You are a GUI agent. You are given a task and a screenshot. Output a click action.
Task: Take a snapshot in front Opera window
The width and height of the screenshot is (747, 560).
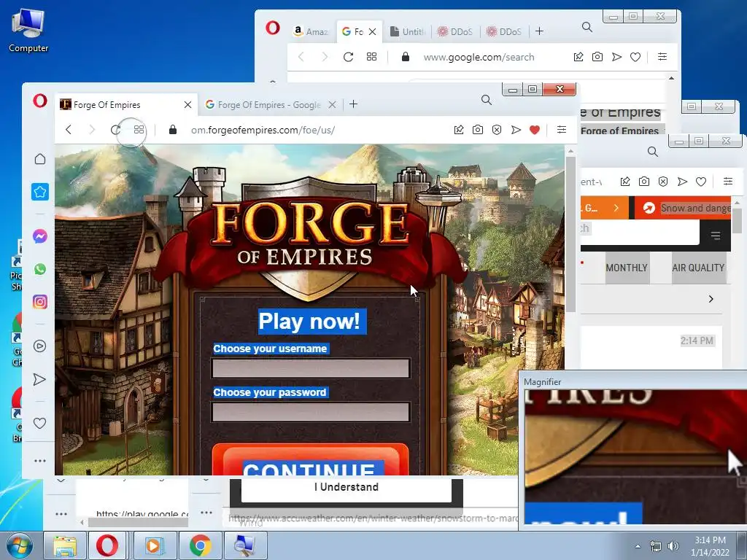(x=477, y=130)
